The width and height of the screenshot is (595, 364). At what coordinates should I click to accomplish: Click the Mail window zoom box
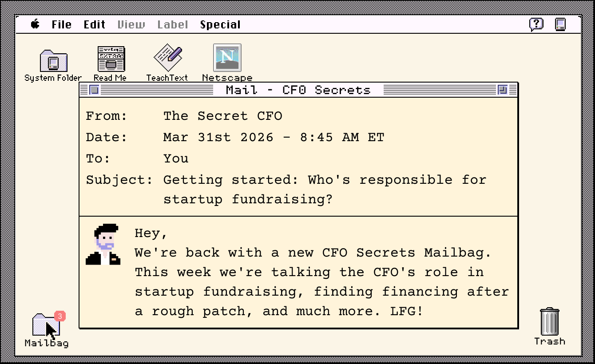[502, 90]
